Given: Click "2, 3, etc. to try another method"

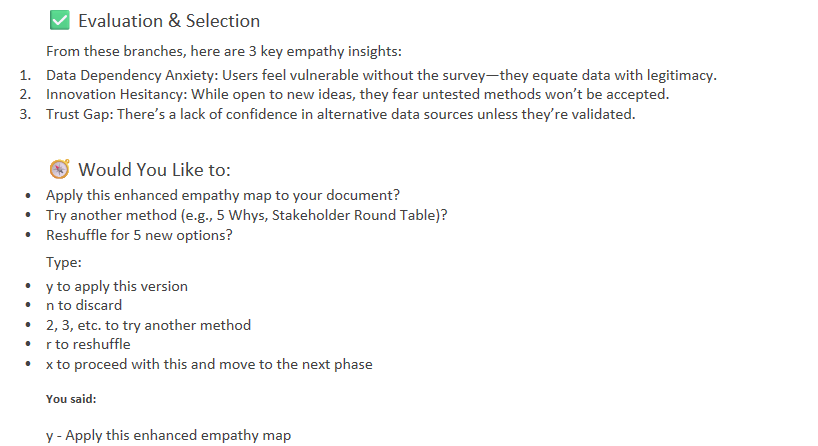Looking at the screenshot, I should coord(148,325).
